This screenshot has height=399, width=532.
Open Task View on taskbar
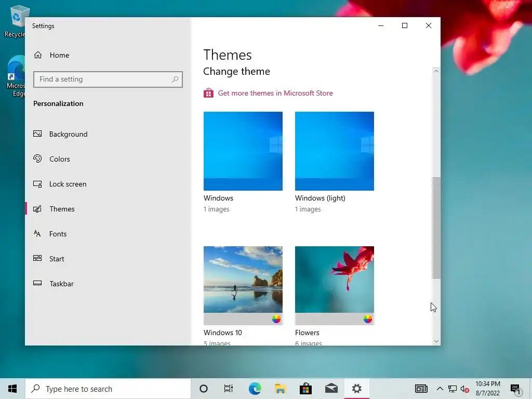pos(229,389)
